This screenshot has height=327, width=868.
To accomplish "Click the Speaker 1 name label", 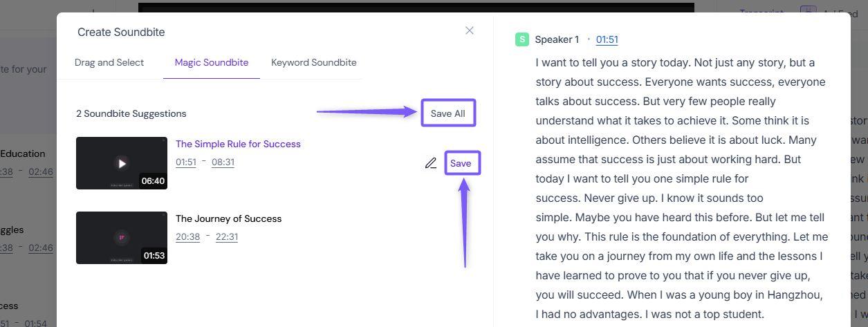I will pyautogui.click(x=557, y=39).
